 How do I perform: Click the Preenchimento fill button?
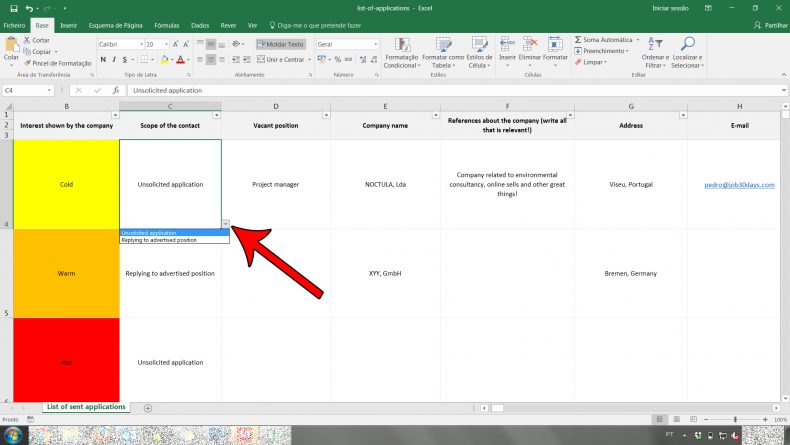point(601,51)
